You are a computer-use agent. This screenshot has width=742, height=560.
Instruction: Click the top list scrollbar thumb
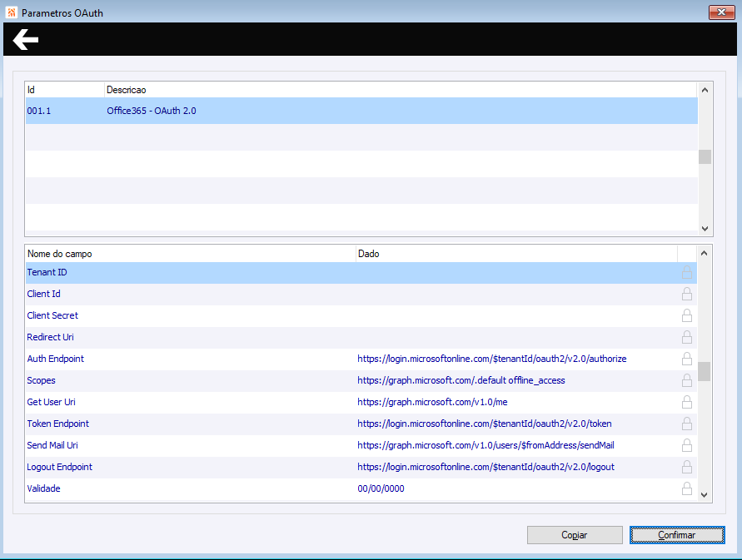point(705,156)
